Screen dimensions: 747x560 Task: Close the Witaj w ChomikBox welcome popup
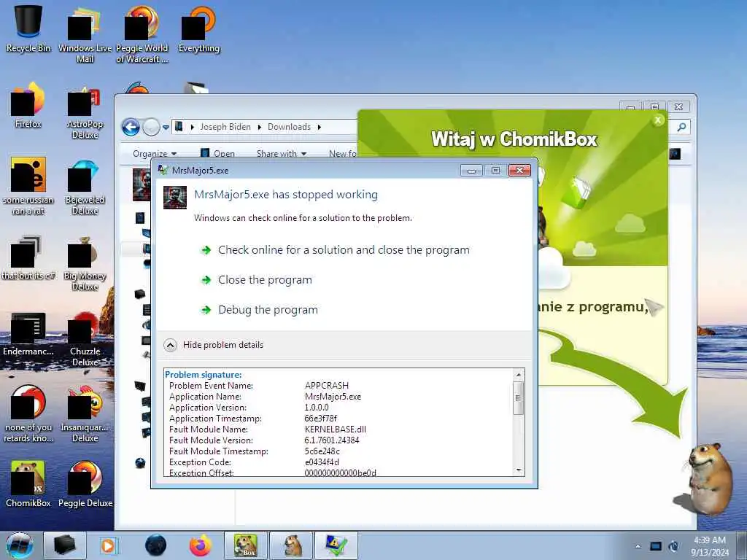[658, 120]
